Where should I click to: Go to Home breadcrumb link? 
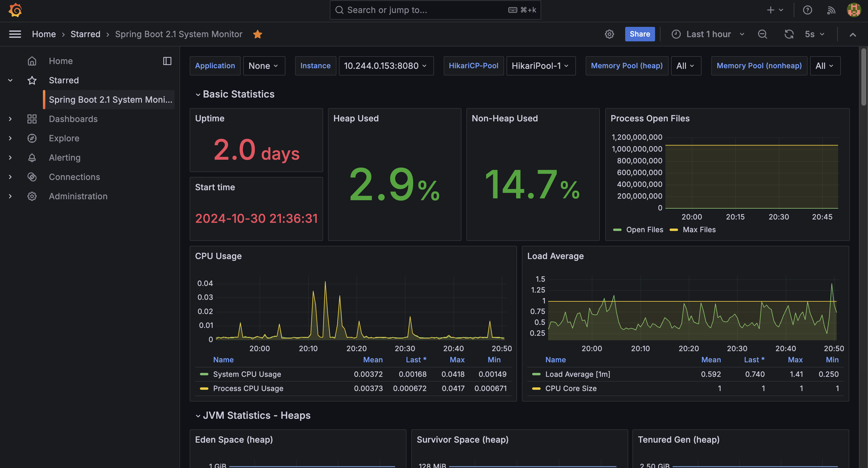coord(44,34)
